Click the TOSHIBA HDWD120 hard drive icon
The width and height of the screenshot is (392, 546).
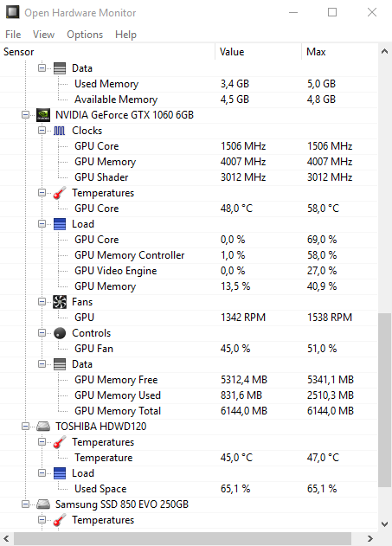coord(43,427)
